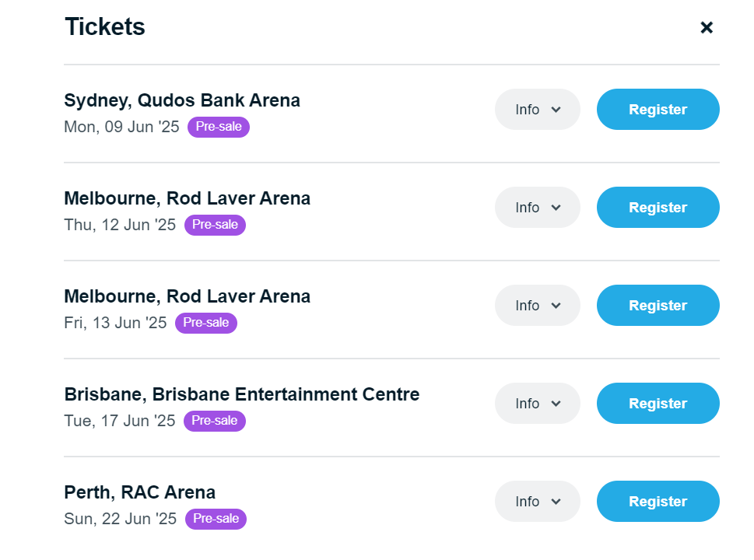Open Info dropdown for Brisbane Entertainment Centre
This screenshot has height=560, width=754.
[538, 404]
